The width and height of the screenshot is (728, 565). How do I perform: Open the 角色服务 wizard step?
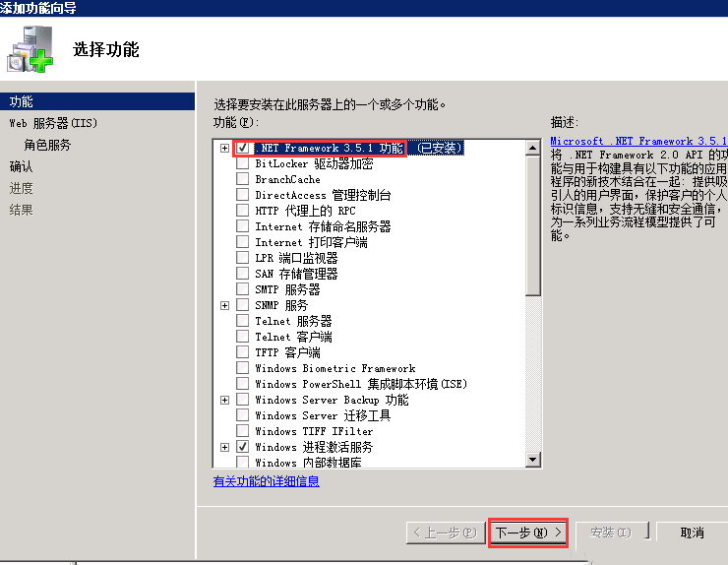47,145
